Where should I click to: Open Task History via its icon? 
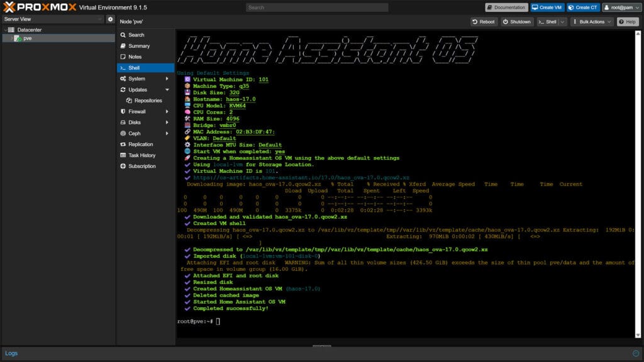(125, 155)
